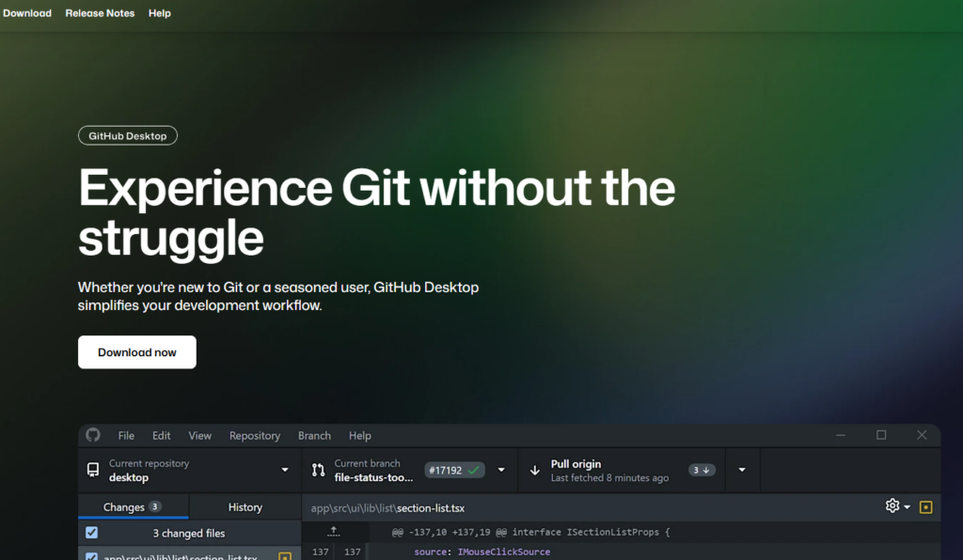
Task: Click the Pull origin down-arrow icon
Action: [534, 470]
